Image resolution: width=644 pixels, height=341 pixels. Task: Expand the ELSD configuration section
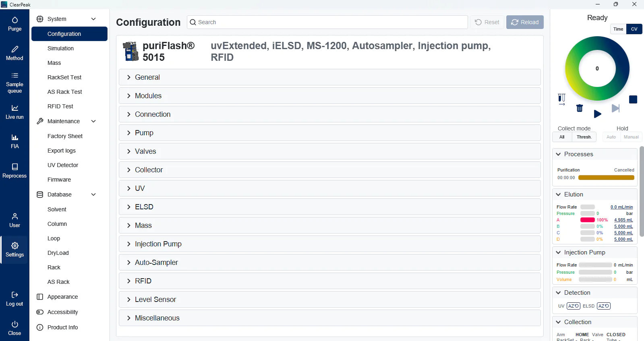click(329, 207)
